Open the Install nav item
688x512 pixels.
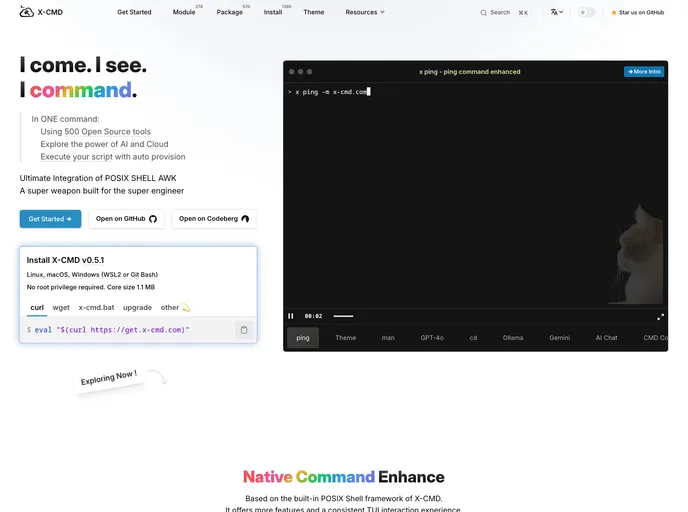(273, 12)
